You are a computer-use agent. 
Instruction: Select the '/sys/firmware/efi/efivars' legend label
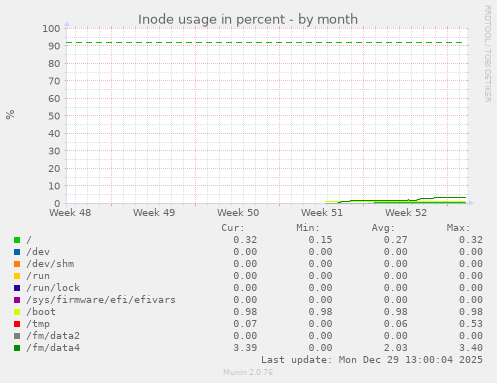(101, 300)
